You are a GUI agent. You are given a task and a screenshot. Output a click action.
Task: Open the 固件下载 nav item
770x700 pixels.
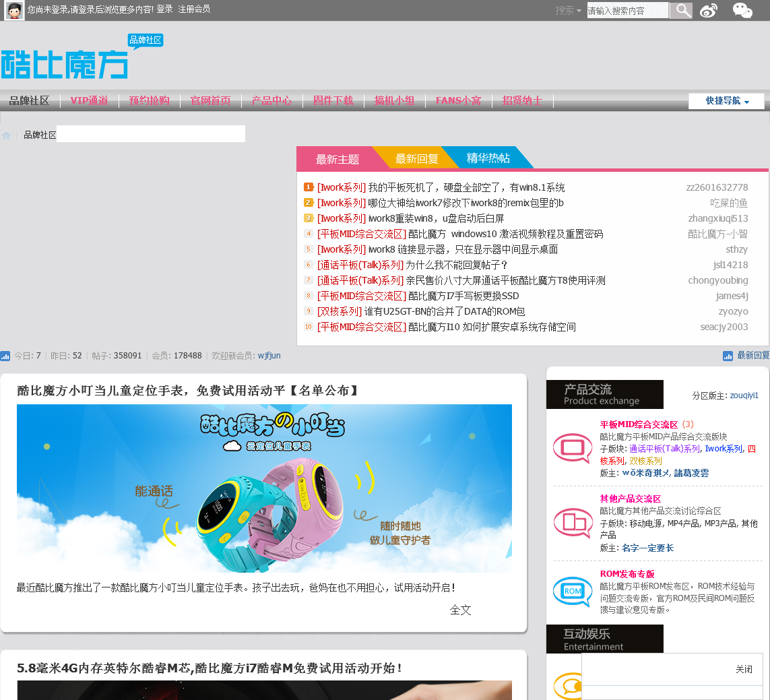point(333,100)
